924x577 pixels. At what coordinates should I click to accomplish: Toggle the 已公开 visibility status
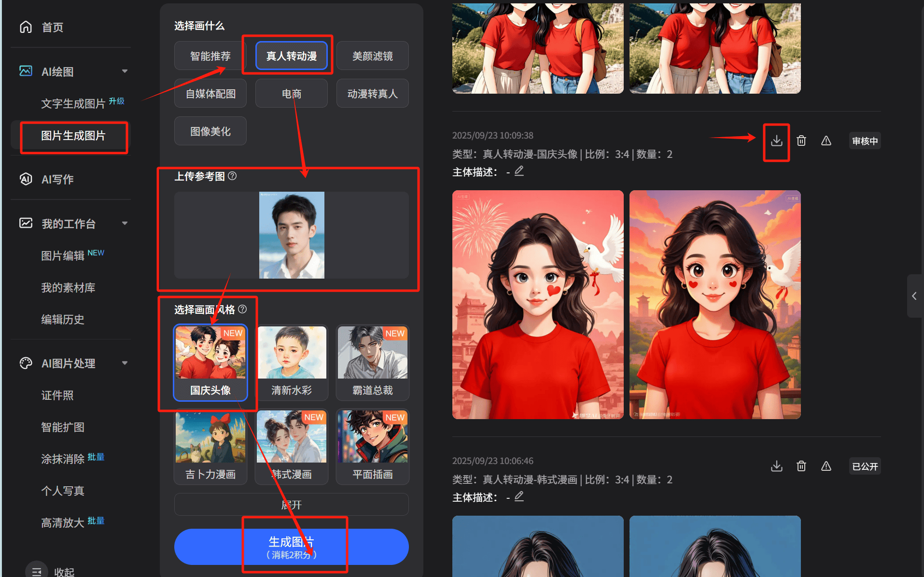(865, 466)
